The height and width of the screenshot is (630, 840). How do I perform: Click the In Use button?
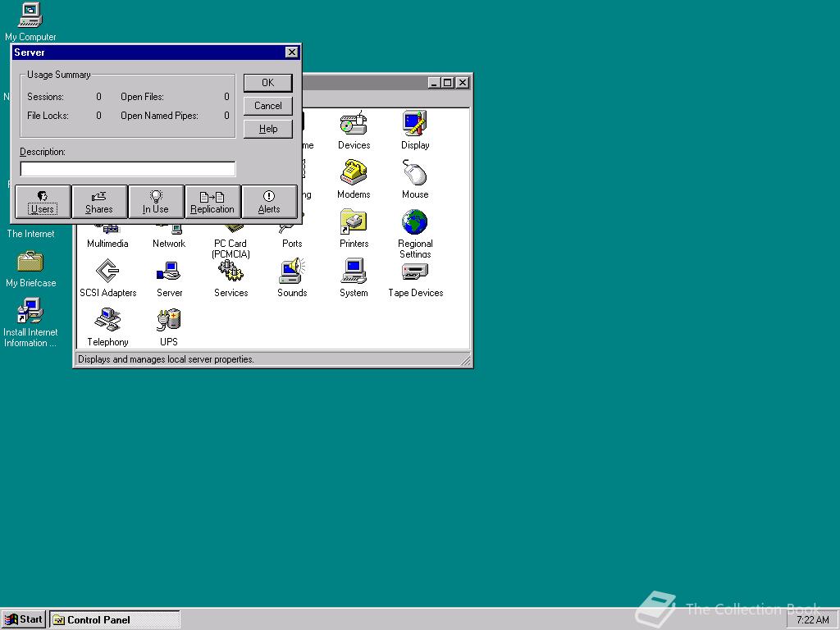point(156,202)
